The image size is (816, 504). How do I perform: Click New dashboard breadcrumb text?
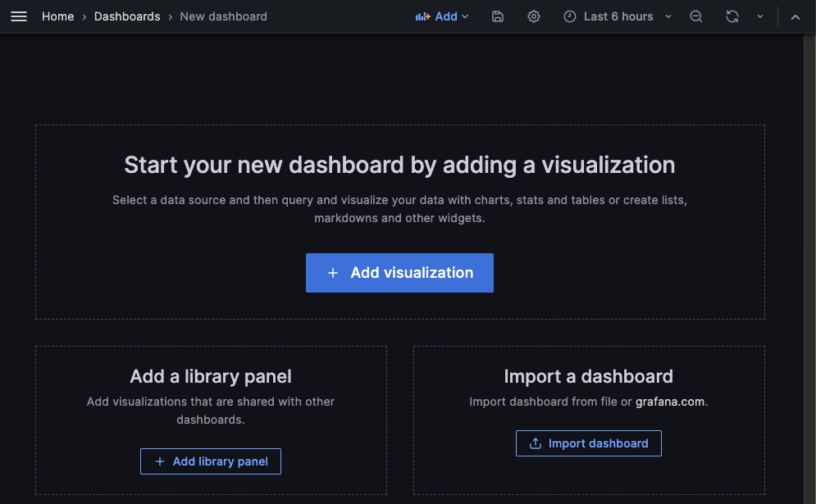[223, 16]
